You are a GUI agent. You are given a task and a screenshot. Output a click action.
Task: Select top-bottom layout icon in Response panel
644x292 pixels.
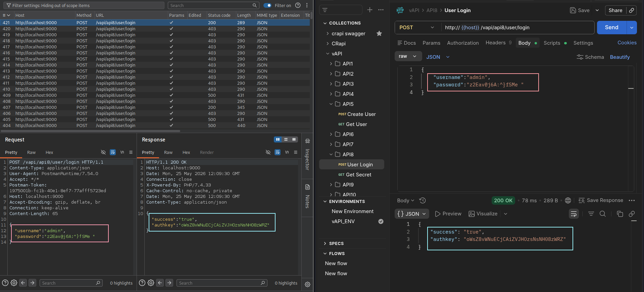click(286, 139)
